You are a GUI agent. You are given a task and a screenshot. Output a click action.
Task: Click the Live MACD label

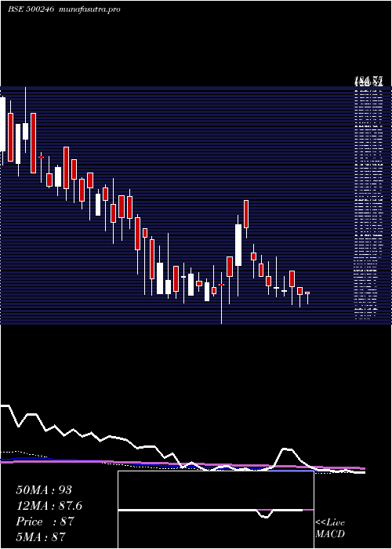pos(330,528)
